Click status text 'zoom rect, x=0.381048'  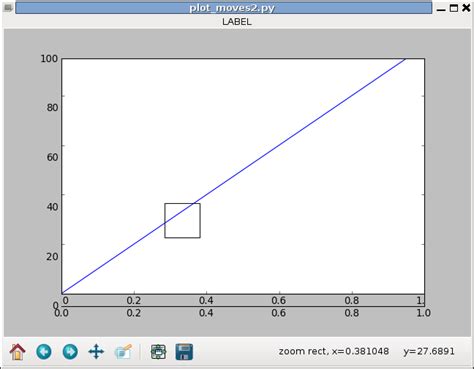(x=334, y=351)
